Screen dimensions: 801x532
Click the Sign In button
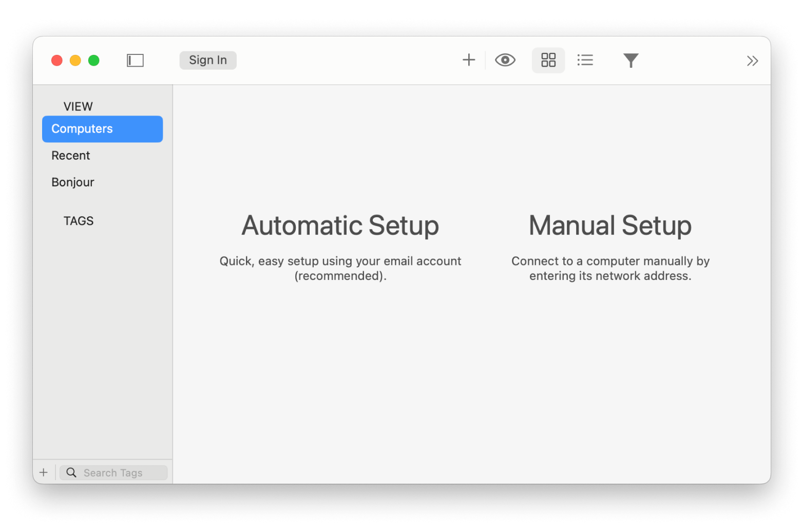click(x=208, y=60)
